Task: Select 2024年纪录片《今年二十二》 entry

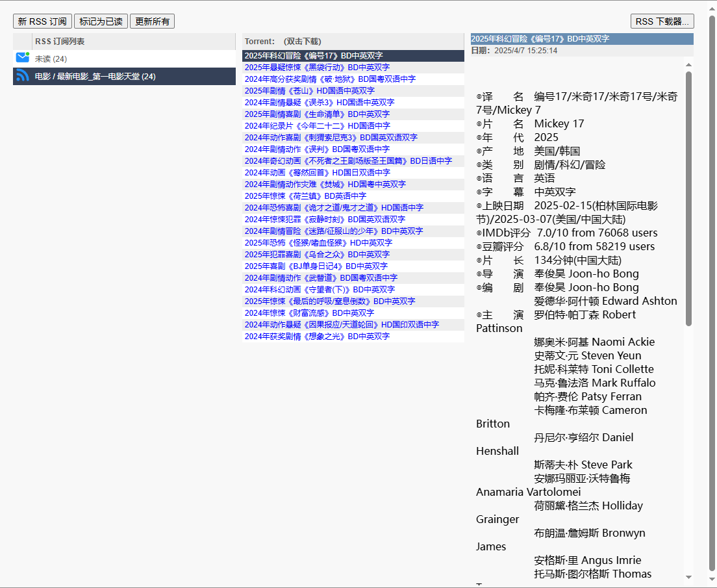Action: (317, 126)
